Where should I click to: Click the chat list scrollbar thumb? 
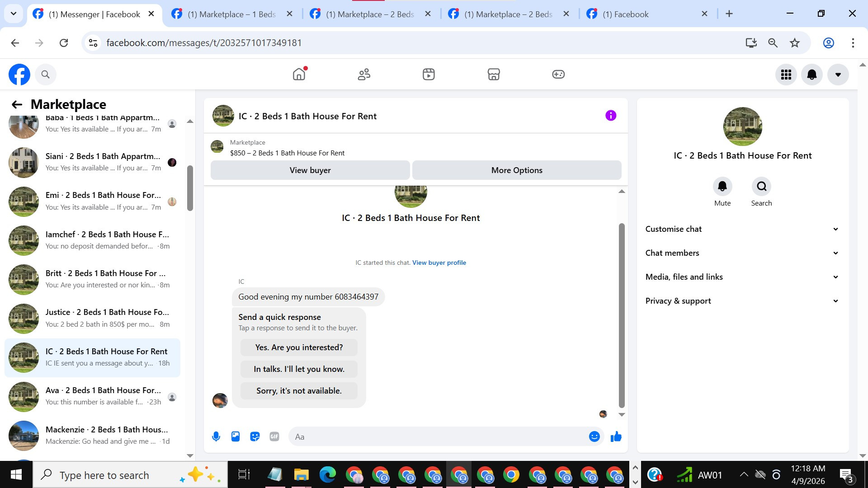tap(190, 188)
